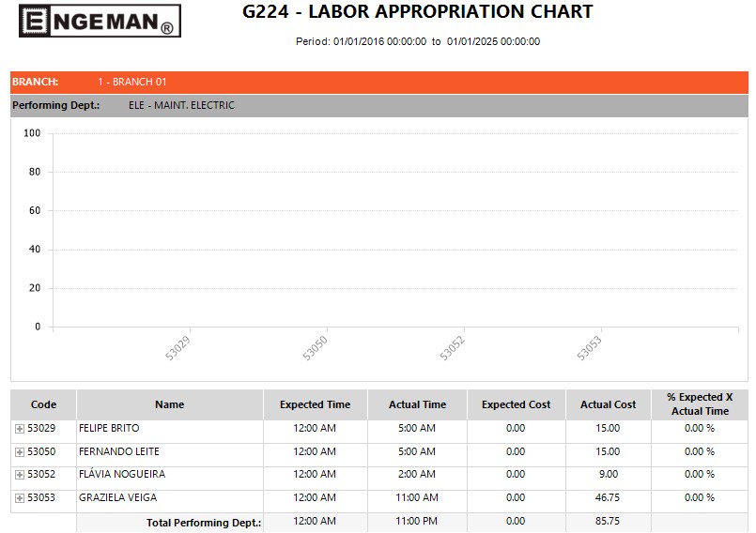The width and height of the screenshot is (756, 533).
Task: Click chart axis label 53029
Action: tap(177, 348)
